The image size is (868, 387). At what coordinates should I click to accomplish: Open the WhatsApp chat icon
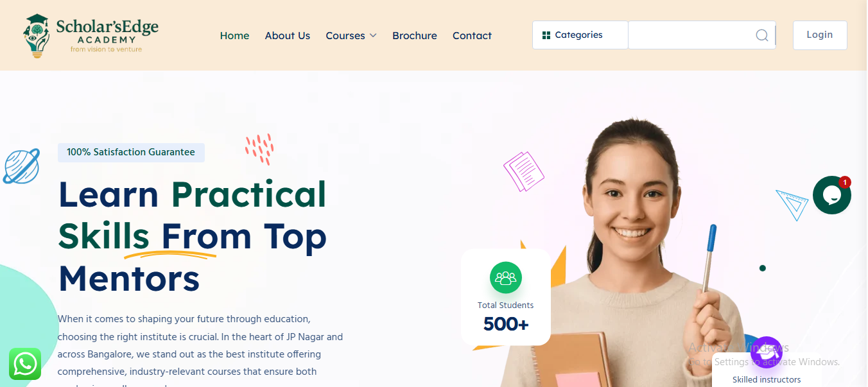coord(25,364)
